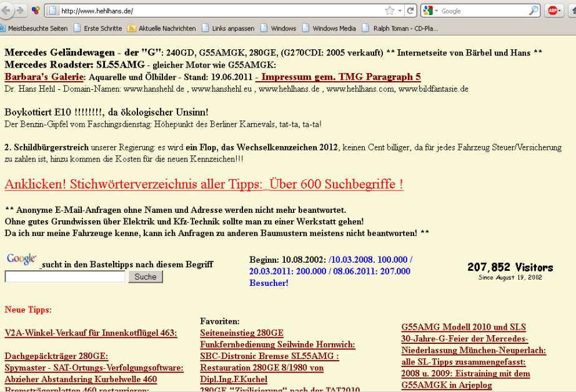
Task: Bookmark page with the star icon
Action: [389, 11]
